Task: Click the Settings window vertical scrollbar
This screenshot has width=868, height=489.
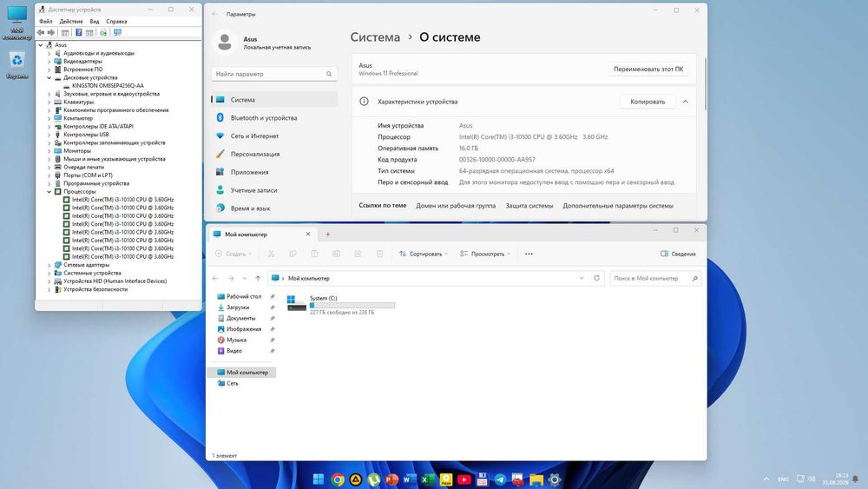Action: coord(705,83)
